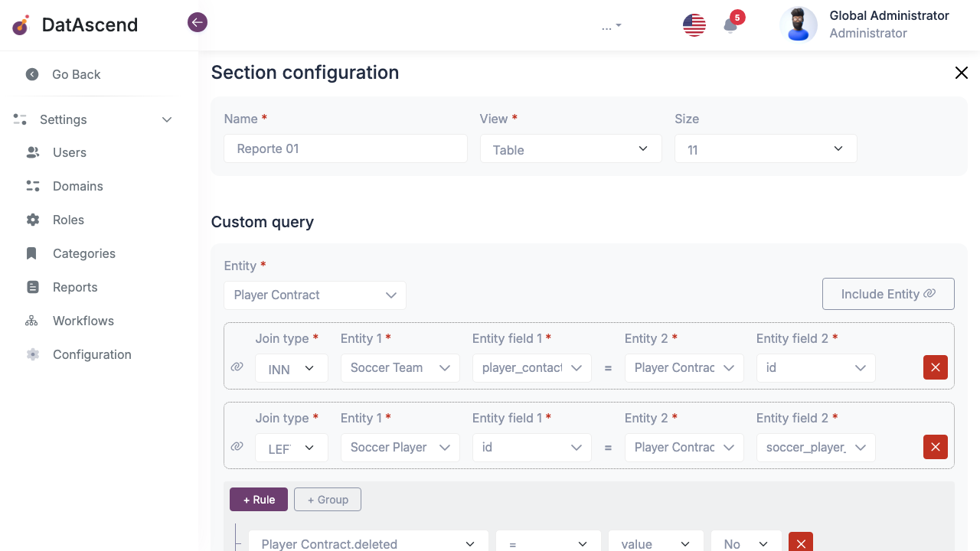Change the LEFT join type dropdown
This screenshot has height=551, width=980.
coord(292,448)
